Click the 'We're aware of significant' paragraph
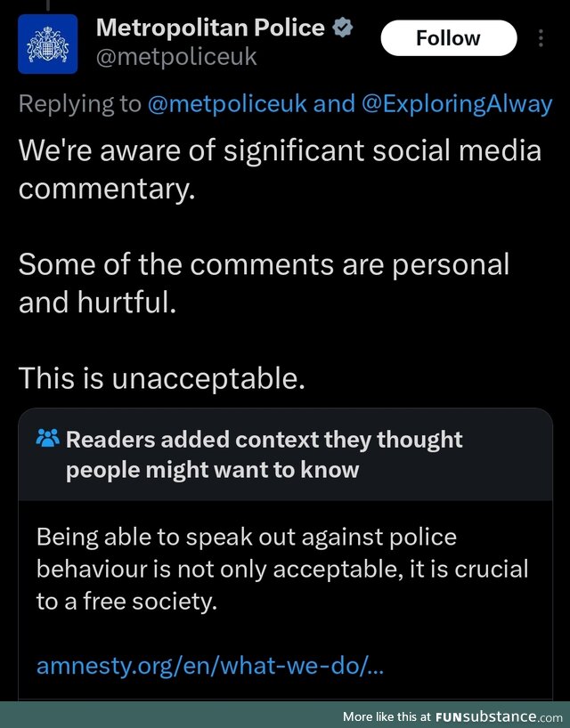Screen dimensions: 570x728 click(280, 169)
